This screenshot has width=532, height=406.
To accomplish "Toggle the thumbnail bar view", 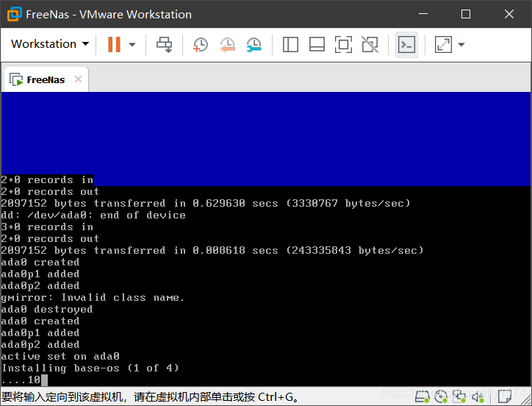I will tap(317, 45).
